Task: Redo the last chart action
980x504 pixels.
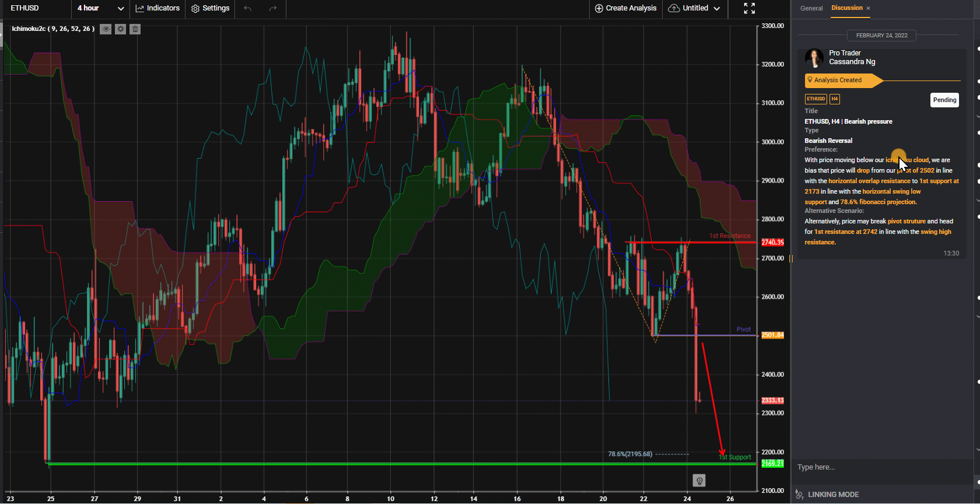Action: click(x=272, y=8)
